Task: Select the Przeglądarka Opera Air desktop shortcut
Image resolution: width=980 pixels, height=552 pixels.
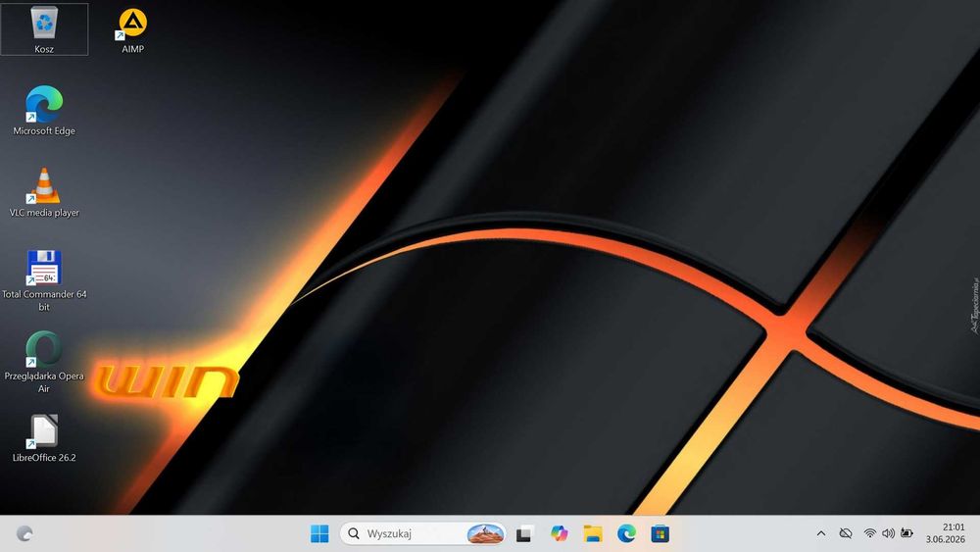Action: click(44, 363)
